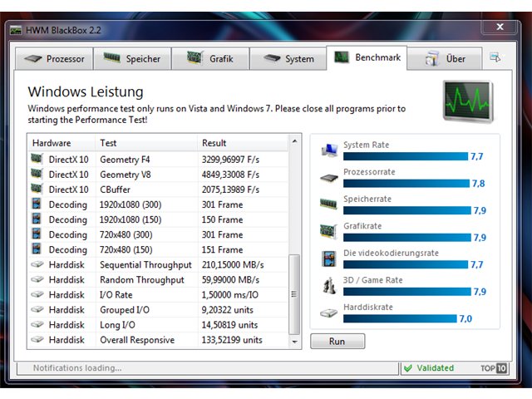Click the heartbeat monitor icon
This screenshot has width=532, height=399.
tap(468, 101)
